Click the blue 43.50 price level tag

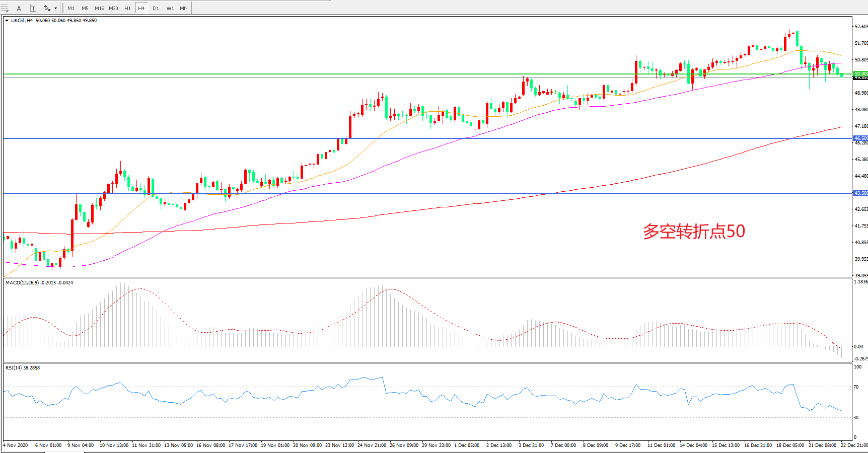tap(860, 193)
